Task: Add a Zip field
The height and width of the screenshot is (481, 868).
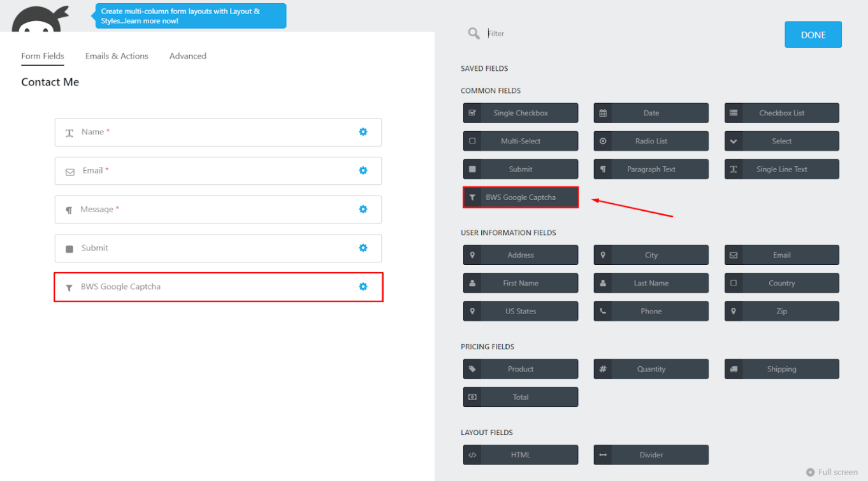Action: 781,311
